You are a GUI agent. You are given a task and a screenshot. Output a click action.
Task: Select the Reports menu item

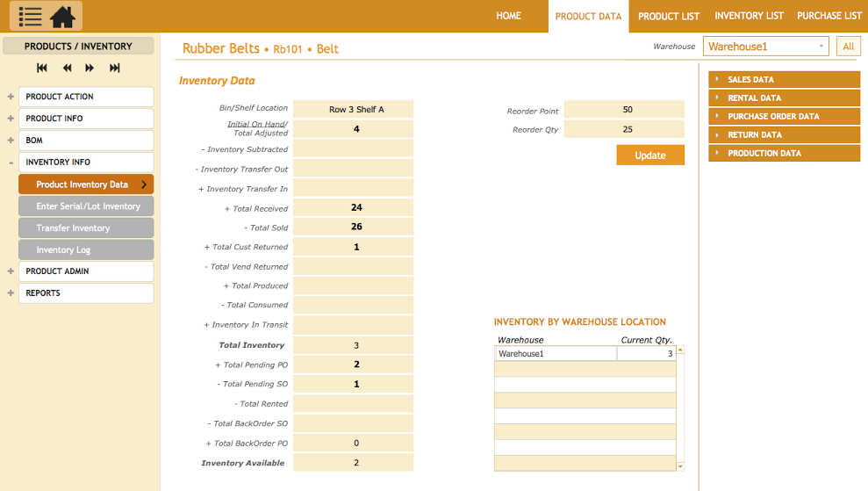(86, 293)
